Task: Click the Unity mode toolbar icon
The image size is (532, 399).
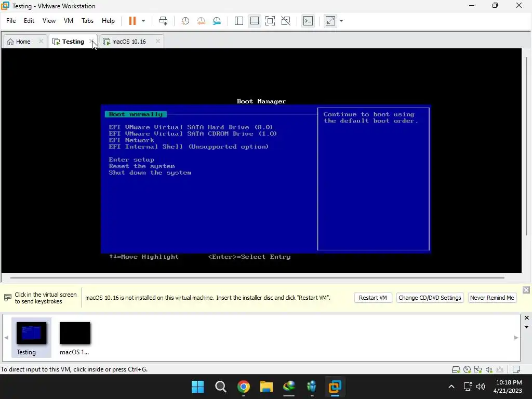Action: point(286,21)
